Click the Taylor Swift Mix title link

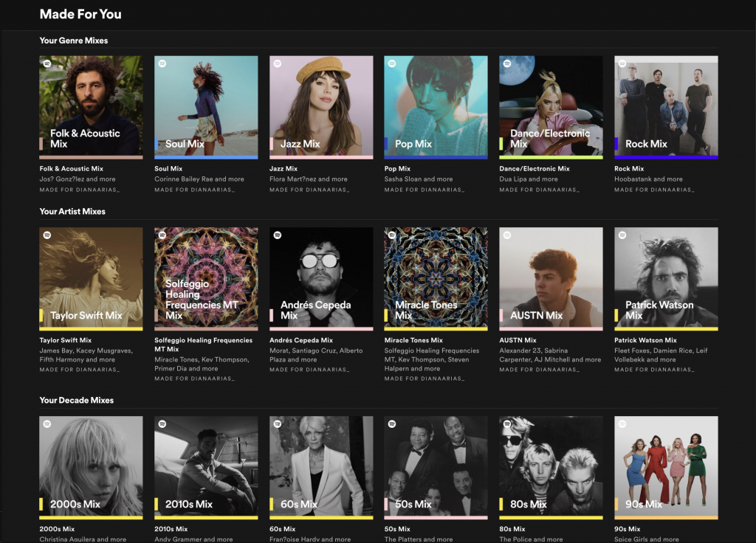(x=66, y=340)
